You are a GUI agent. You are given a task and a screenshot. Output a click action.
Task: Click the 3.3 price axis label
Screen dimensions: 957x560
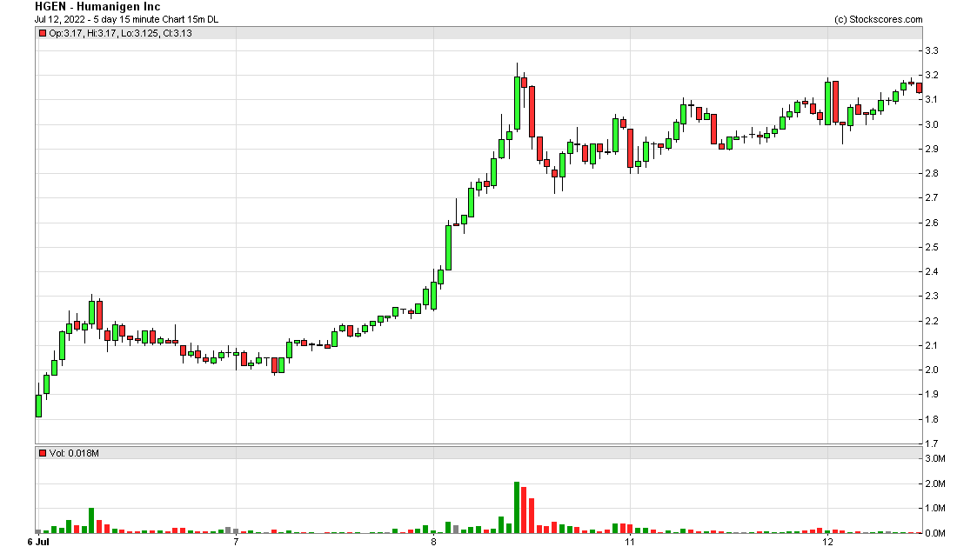click(932, 50)
